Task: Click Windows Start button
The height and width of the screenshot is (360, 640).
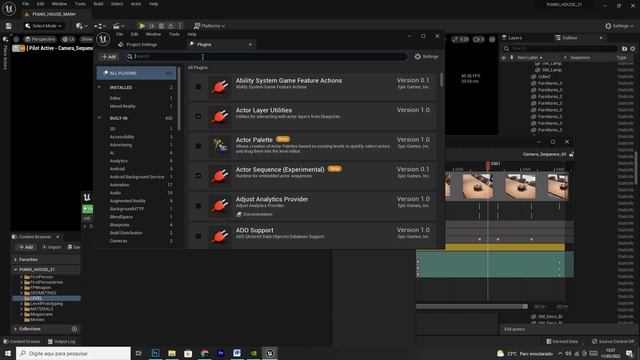Action: 8,353
